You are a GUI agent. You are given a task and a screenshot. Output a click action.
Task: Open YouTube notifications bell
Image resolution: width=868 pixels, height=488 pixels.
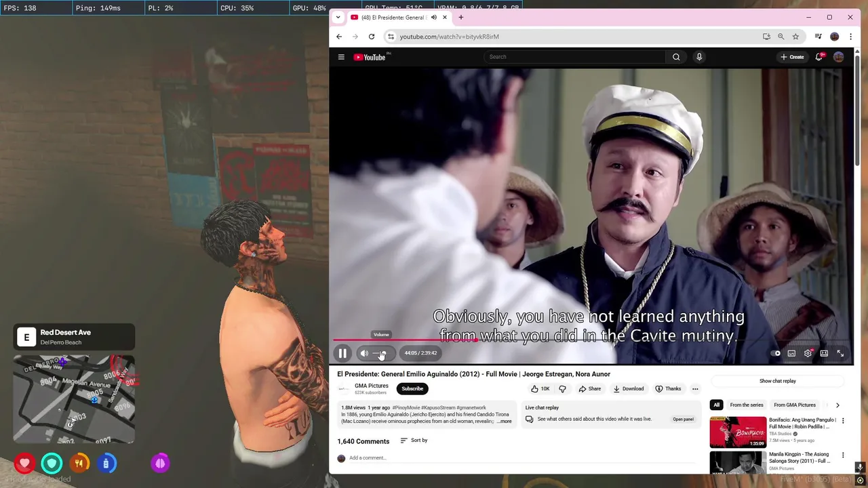[819, 57]
